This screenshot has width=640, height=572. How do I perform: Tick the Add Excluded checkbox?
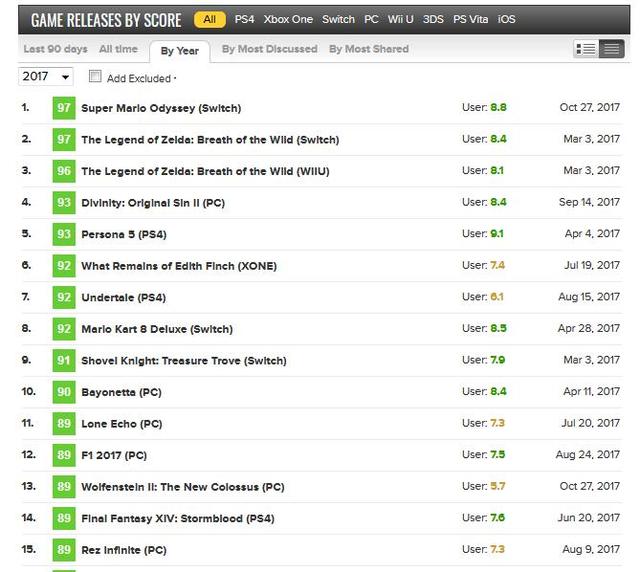point(95,76)
